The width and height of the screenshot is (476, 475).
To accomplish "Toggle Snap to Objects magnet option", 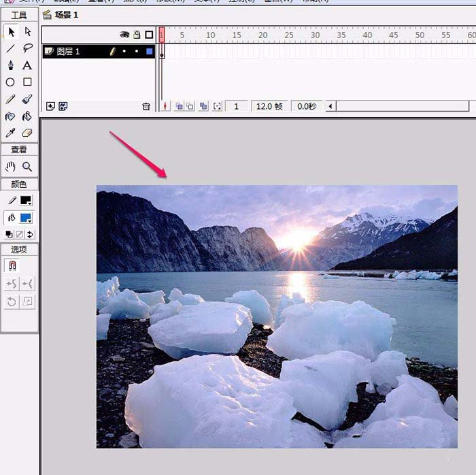I will [x=12, y=266].
